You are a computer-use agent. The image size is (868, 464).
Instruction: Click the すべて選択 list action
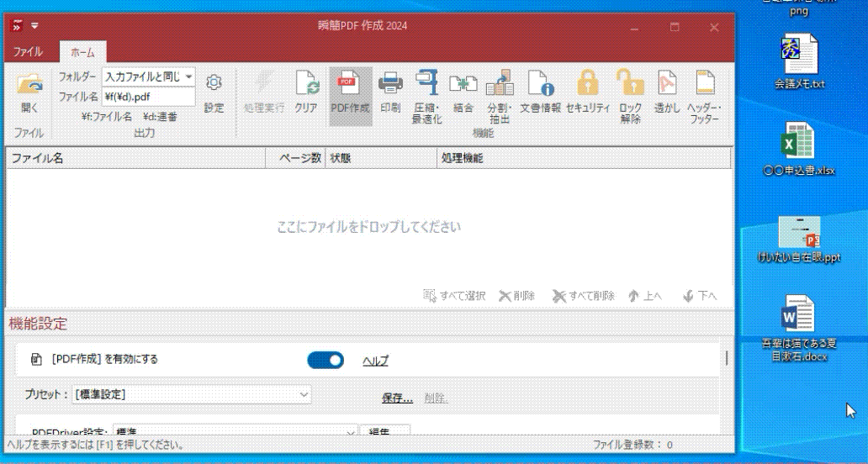click(x=454, y=296)
